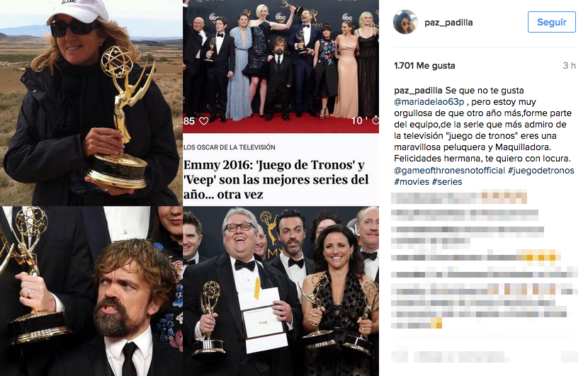
Task: Open the #series hashtag
Action: (x=447, y=182)
